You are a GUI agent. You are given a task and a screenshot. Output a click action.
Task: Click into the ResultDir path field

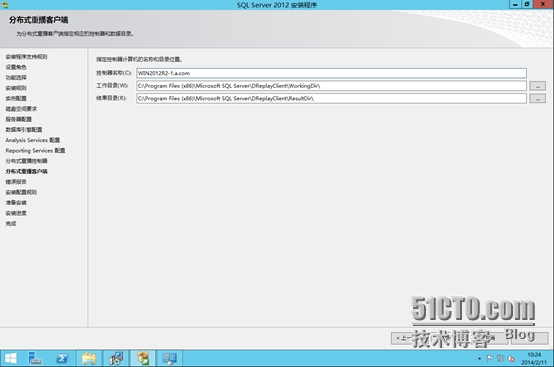pyautogui.click(x=331, y=99)
